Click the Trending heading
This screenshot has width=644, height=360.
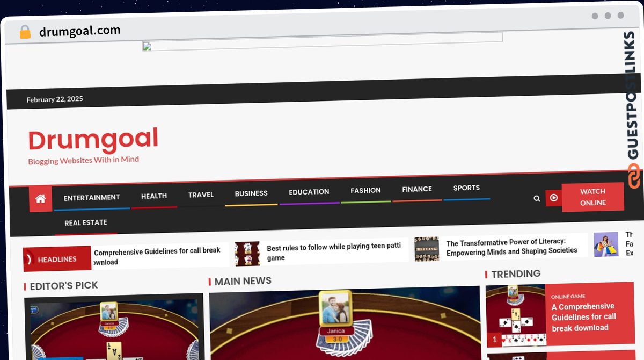coord(516,274)
